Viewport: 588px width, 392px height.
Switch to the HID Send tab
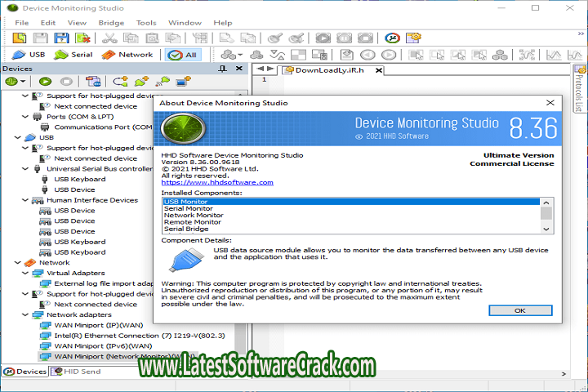(79, 372)
